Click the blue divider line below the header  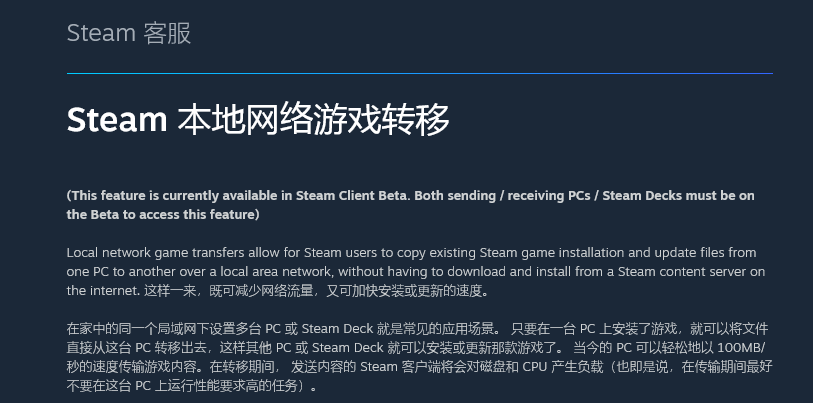[x=419, y=74]
